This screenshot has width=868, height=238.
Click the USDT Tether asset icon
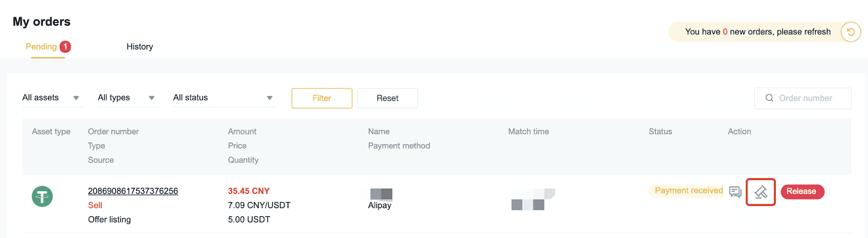[42, 196]
